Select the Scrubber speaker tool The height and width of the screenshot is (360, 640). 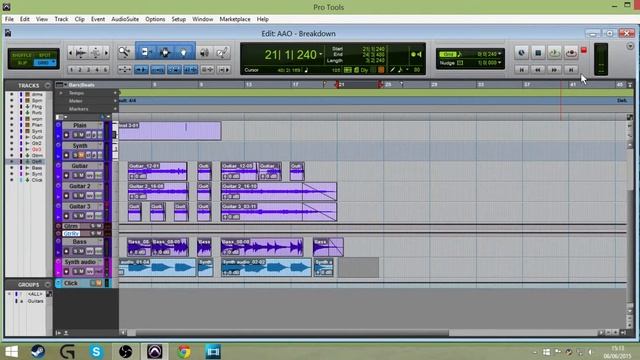pyautogui.click(x=204, y=52)
